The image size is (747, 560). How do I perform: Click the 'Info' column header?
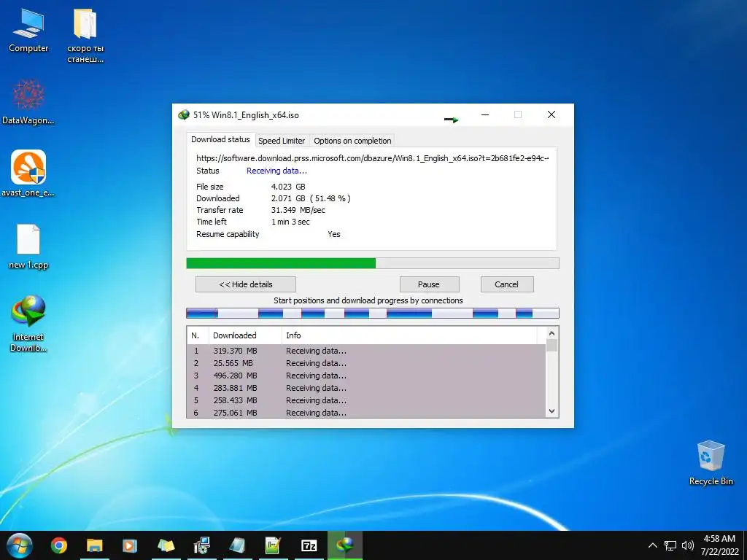coord(409,335)
